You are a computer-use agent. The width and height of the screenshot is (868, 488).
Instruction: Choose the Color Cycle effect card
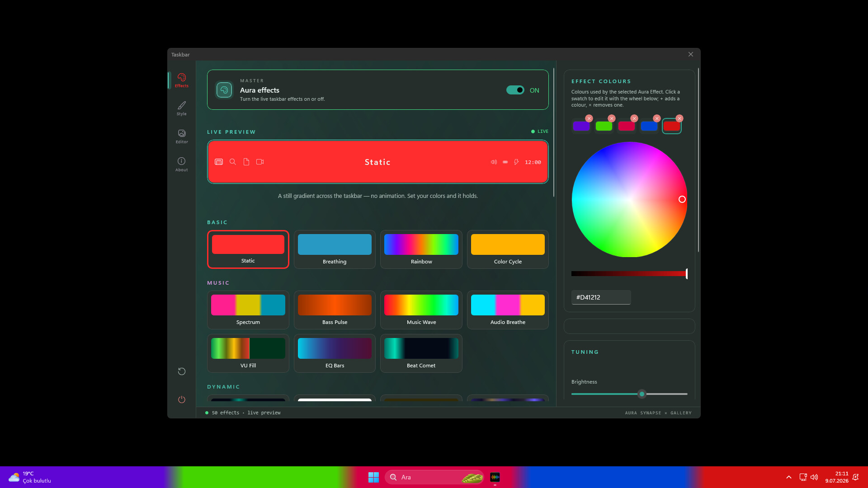(x=508, y=249)
